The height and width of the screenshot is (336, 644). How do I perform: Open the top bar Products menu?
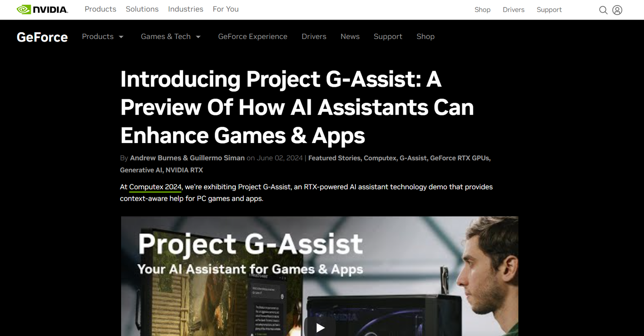(100, 9)
